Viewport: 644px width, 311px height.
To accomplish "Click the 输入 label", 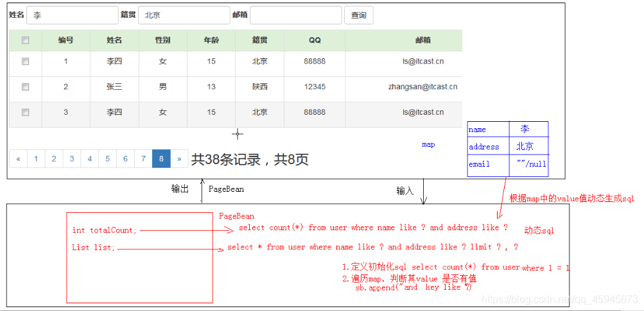I will coord(405,191).
